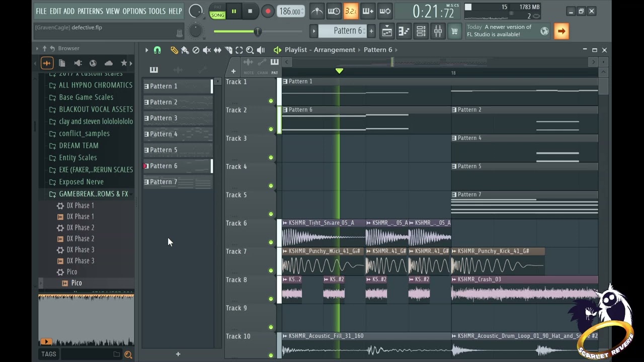
Task: Select Pattern 3 in the picker
Action: 178,118
